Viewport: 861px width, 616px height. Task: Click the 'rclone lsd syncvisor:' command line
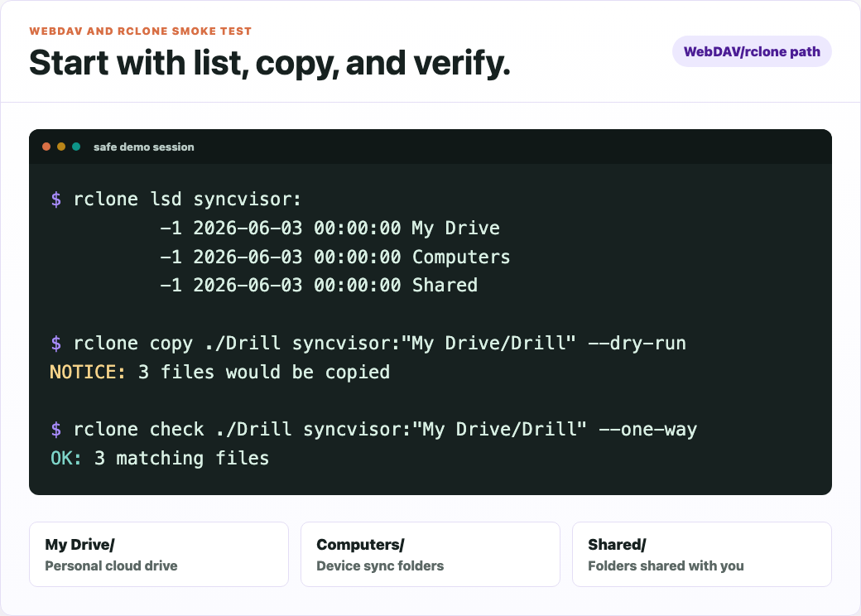pos(187,199)
